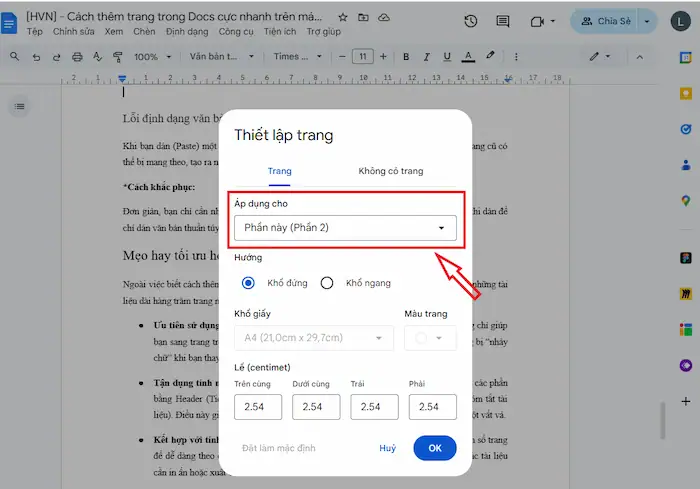Image resolution: width=700 pixels, height=489 pixels.
Task: Open the 100% zoom dropdown
Action: point(152,57)
